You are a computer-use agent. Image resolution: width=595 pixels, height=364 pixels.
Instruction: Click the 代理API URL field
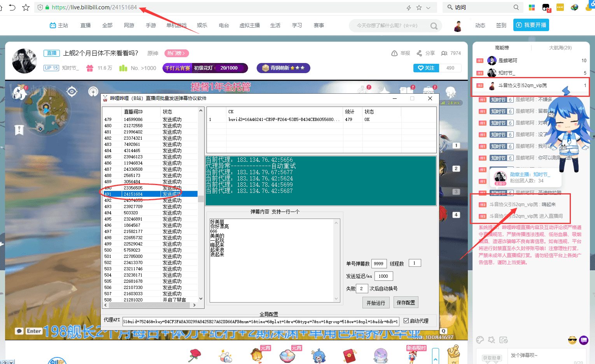click(x=261, y=322)
